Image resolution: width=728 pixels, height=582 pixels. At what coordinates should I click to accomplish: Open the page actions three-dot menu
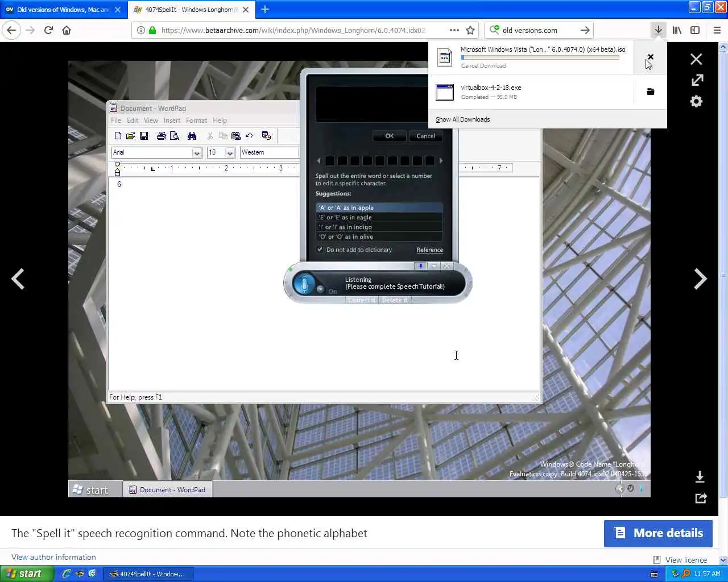pos(454,30)
